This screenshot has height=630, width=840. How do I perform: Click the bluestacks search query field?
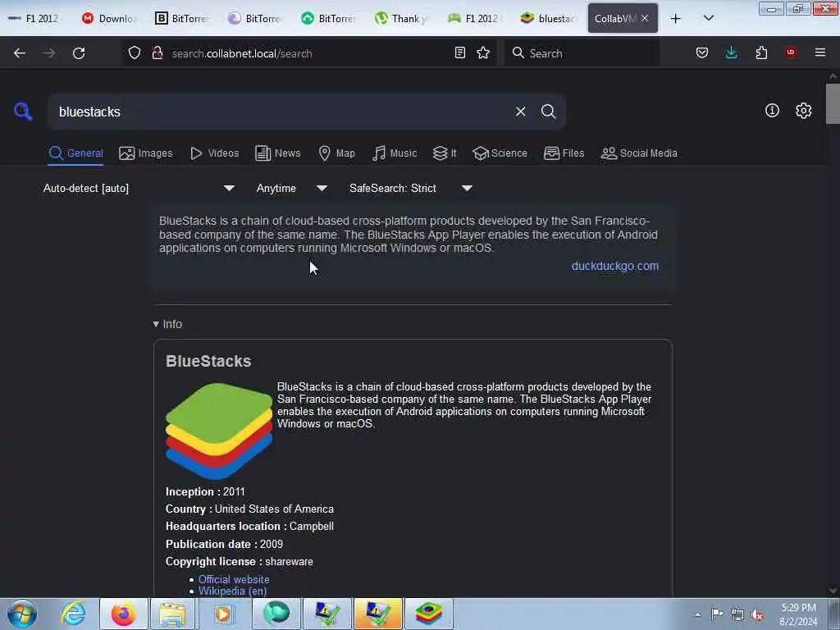(x=281, y=112)
